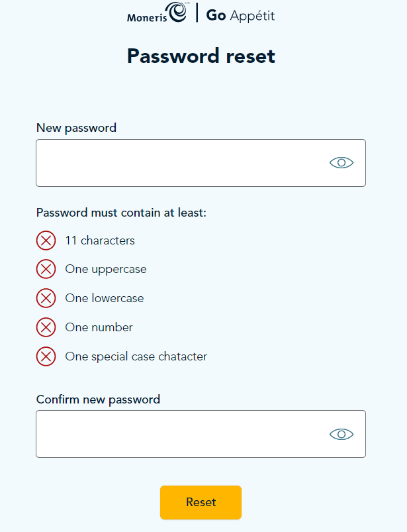
Task: Click the New password label
Action: click(76, 129)
